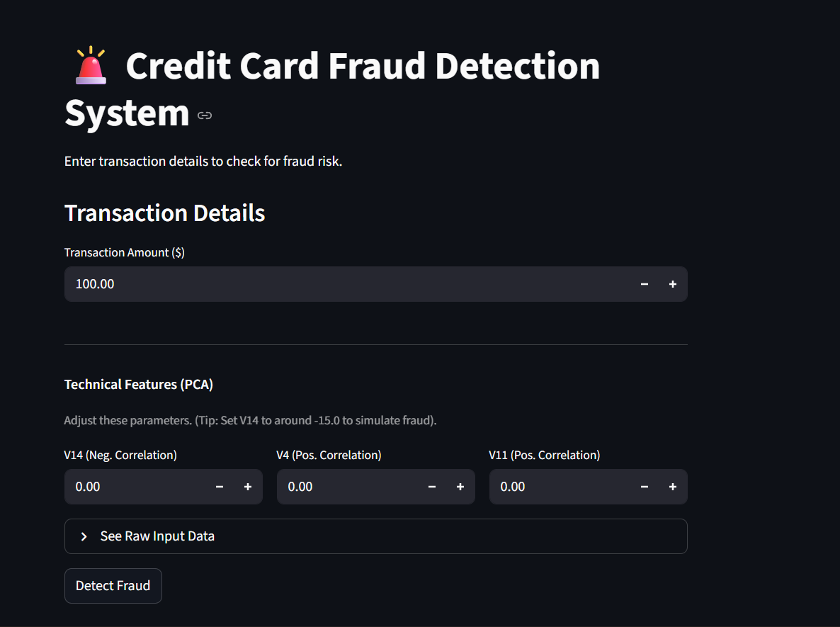The width and height of the screenshot is (840, 627).
Task: Click the minus icon beside V11 field
Action: click(x=644, y=487)
